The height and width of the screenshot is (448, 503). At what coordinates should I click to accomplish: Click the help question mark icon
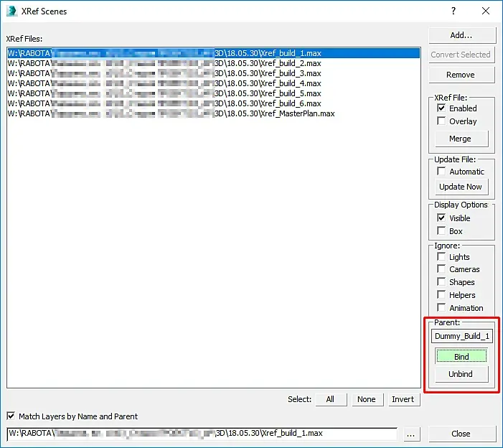453,11
